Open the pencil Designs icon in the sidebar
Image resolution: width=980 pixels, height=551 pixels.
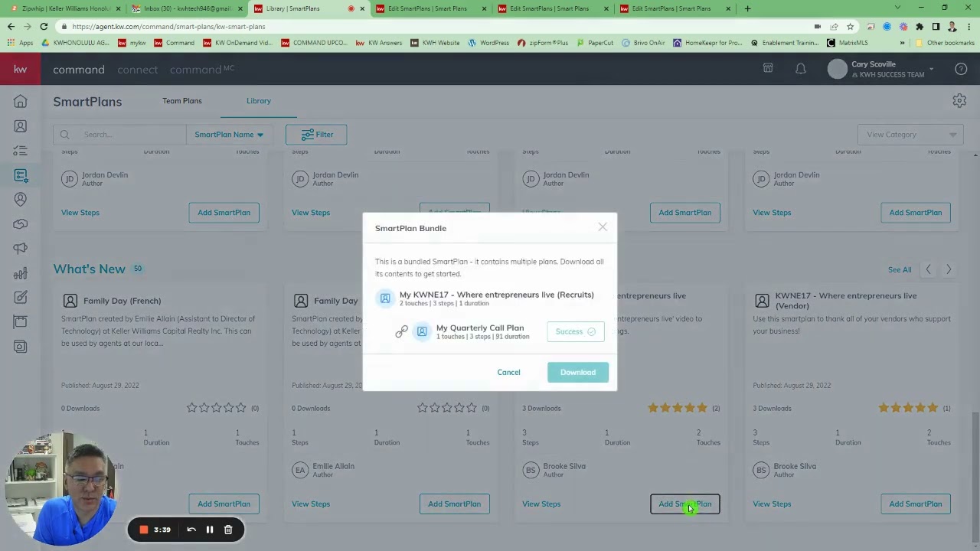click(x=21, y=298)
